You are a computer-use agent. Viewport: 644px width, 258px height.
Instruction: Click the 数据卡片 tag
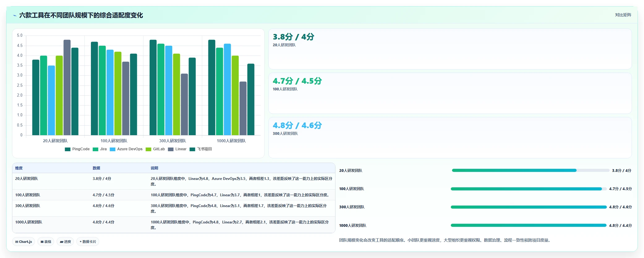[x=88, y=242]
